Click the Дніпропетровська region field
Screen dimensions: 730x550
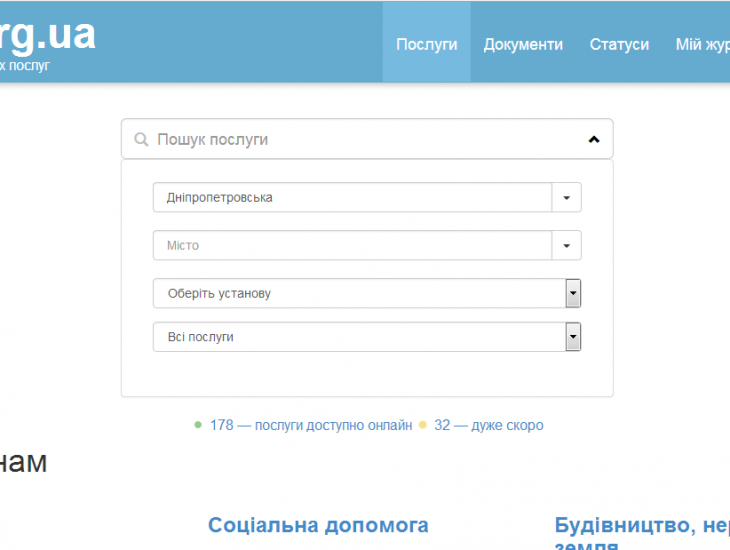pyautogui.click(x=352, y=198)
